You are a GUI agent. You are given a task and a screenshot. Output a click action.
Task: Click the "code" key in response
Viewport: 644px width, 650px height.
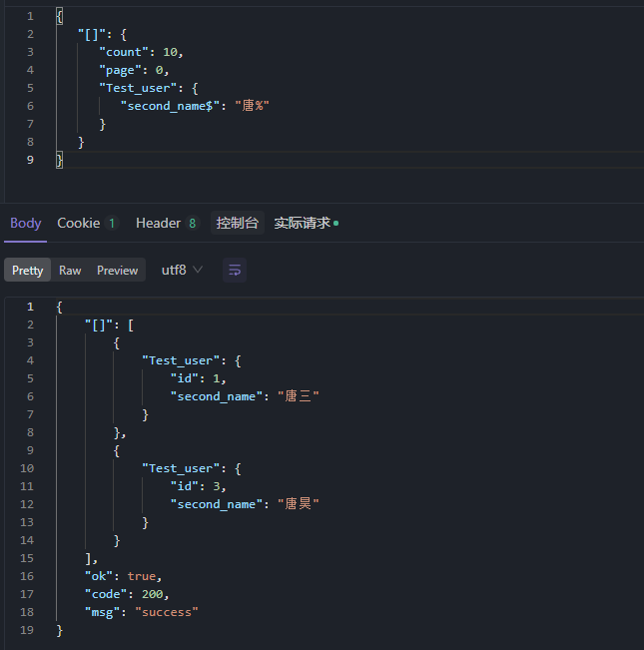click(106, 594)
